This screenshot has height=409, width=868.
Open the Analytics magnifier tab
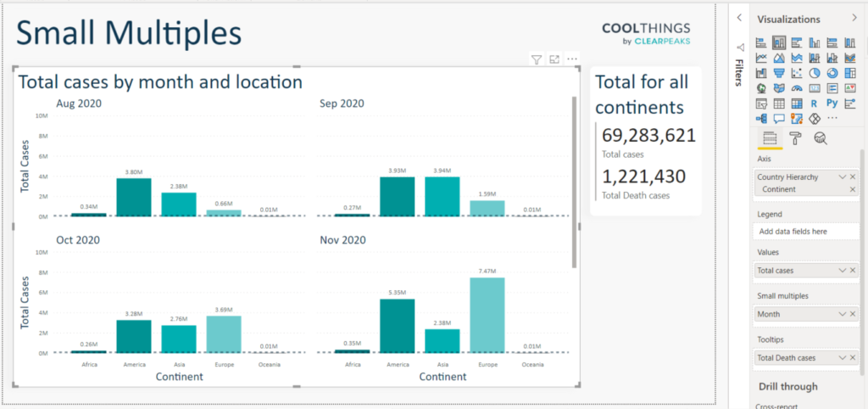tap(821, 138)
